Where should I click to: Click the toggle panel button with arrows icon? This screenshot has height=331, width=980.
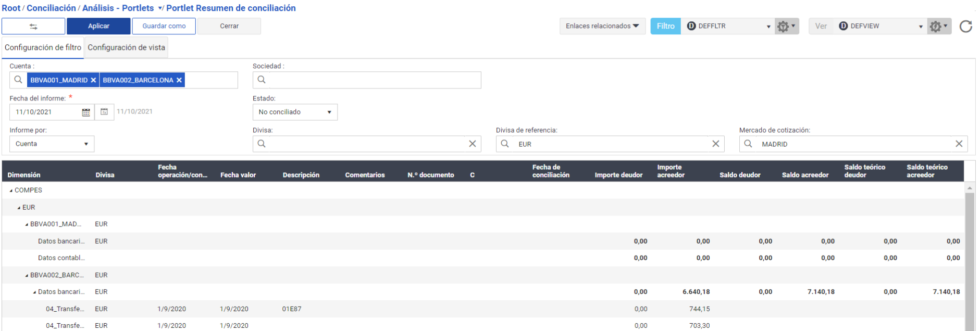tap(33, 27)
